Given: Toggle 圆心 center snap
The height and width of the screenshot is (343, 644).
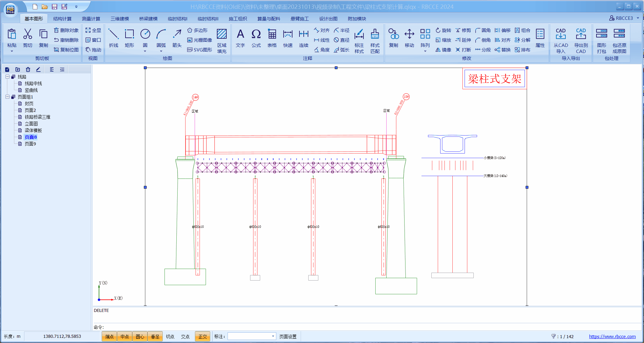Looking at the screenshot, I should [140, 337].
